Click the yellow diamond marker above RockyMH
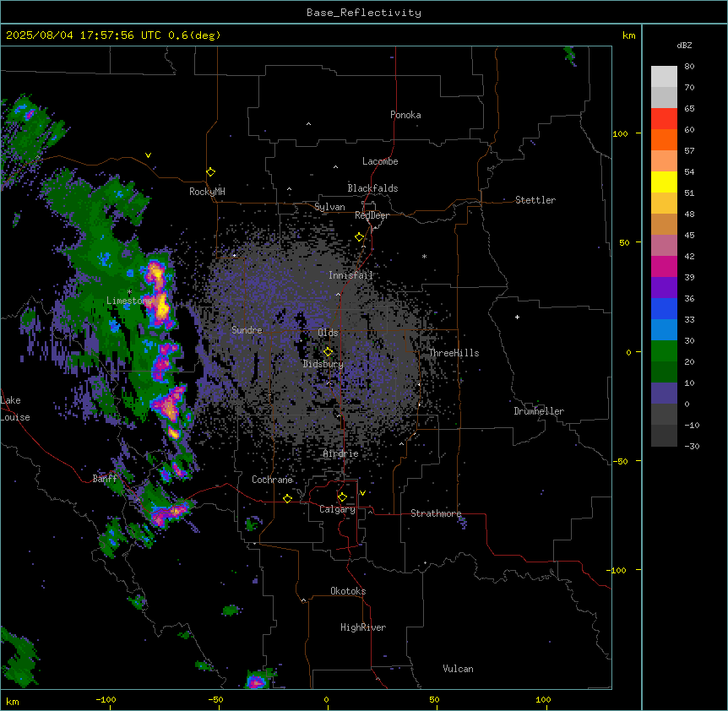The height and width of the screenshot is (711, 728). [211, 172]
